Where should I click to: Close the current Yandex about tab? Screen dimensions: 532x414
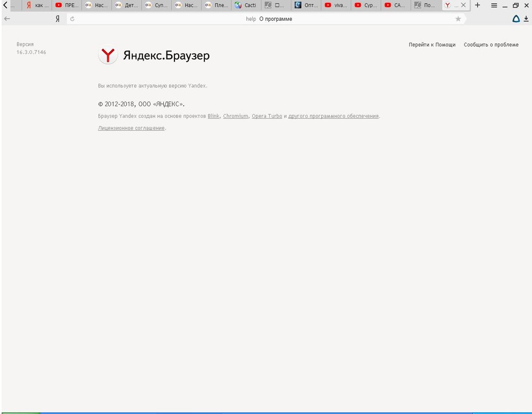click(463, 5)
